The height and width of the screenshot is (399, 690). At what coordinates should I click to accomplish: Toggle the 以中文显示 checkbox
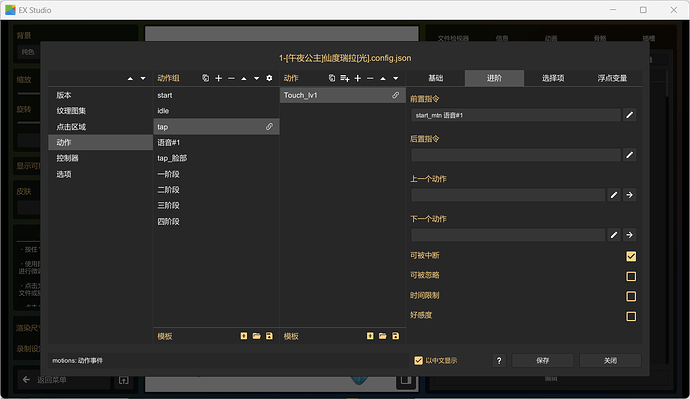(x=418, y=360)
